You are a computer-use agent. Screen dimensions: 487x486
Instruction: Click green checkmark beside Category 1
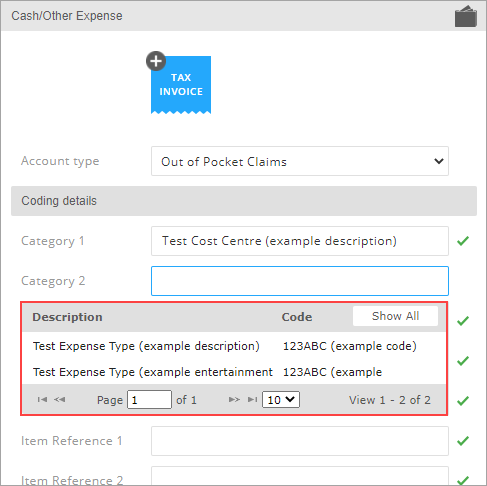point(463,241)
